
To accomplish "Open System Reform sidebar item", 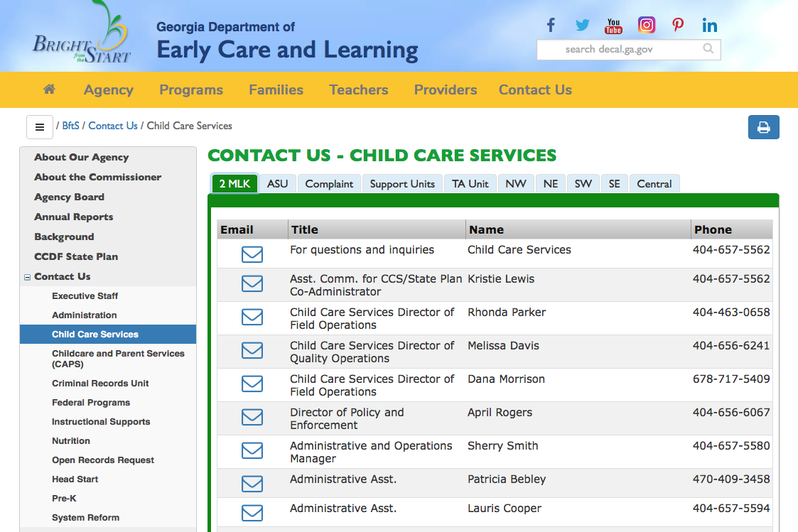I will click(x=85, y=517).
